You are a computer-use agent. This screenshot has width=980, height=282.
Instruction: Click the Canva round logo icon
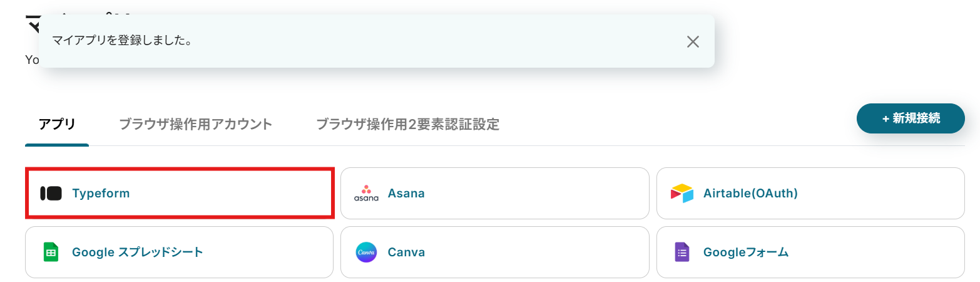click(x=366, y=253)
